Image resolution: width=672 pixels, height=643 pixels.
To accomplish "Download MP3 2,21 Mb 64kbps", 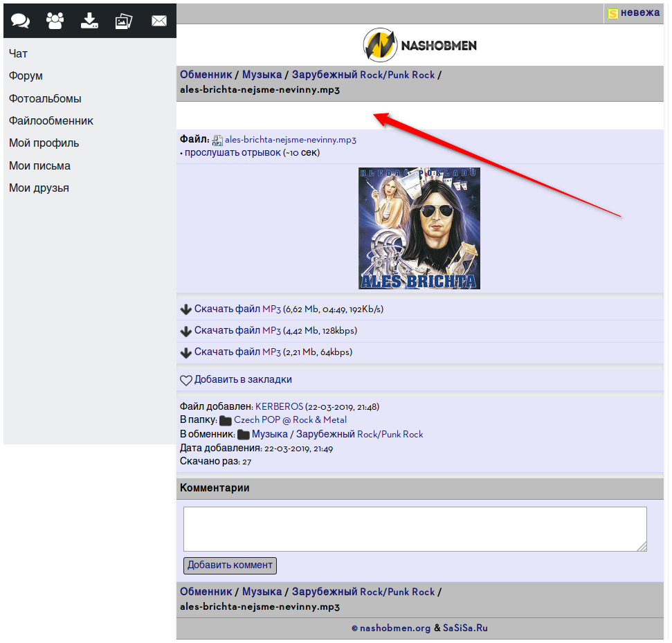I will 237,352.
